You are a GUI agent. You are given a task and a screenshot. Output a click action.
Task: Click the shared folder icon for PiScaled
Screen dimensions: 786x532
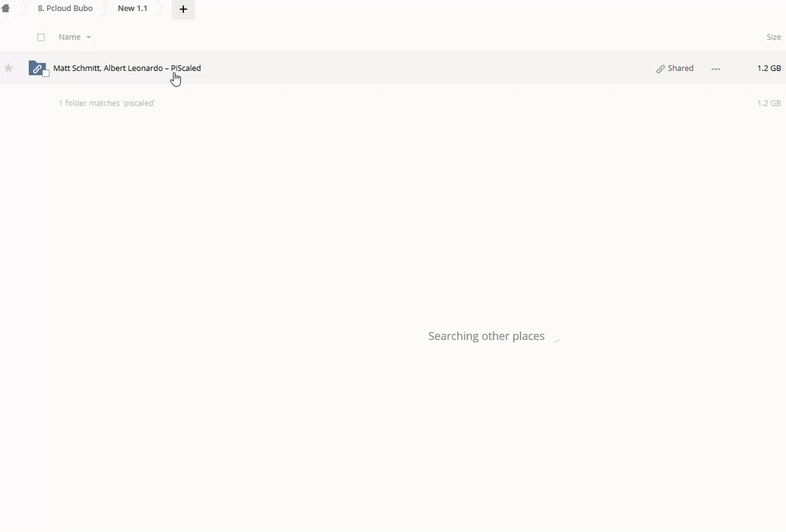[x=36, y=68]
